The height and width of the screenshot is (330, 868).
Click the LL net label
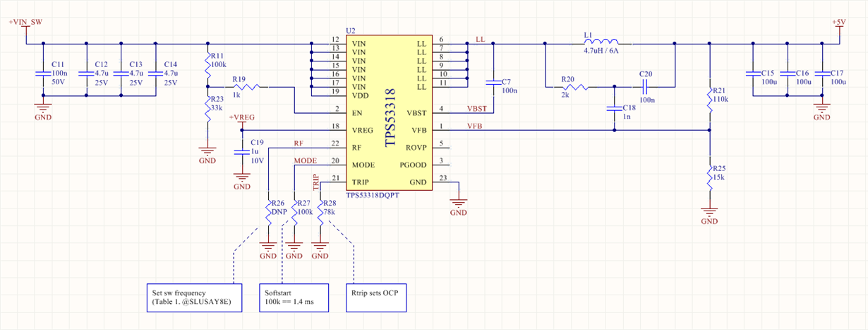point(481,38)
